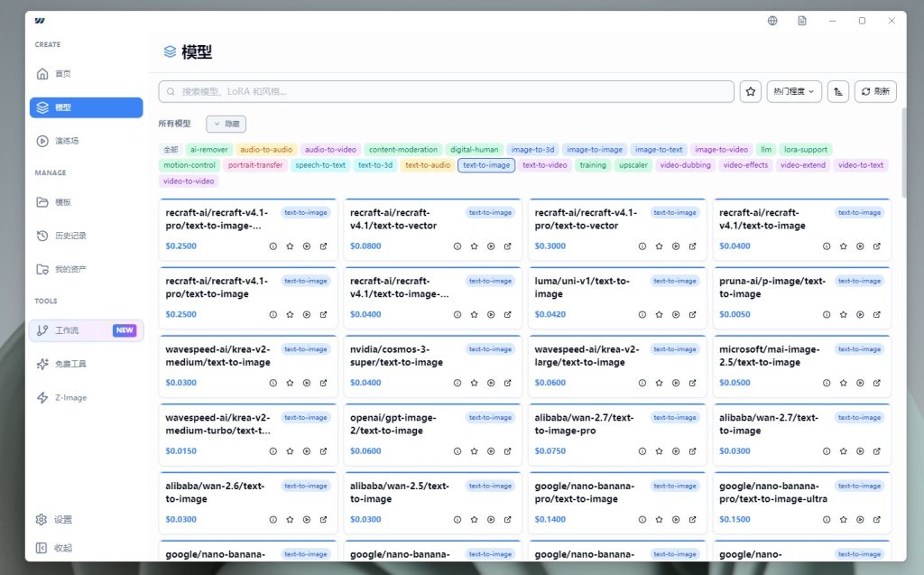Run pruna-ai/p-image model play icon
The height and width of the screenshot is (575, 924).
tap(860, 315)
